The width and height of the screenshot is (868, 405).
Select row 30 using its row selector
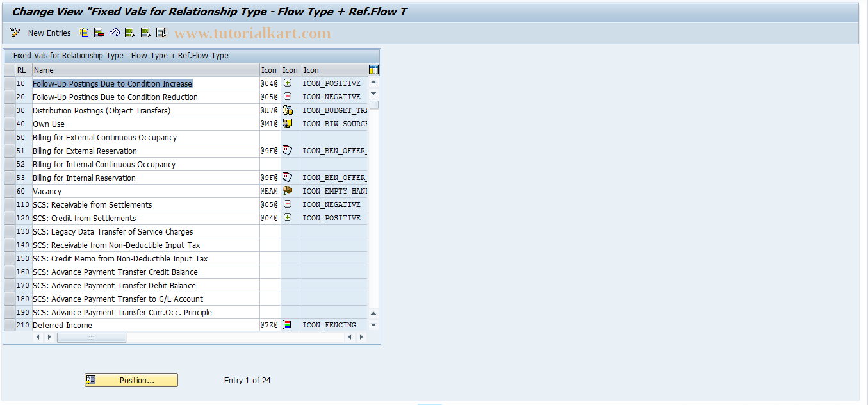(9, 110)
